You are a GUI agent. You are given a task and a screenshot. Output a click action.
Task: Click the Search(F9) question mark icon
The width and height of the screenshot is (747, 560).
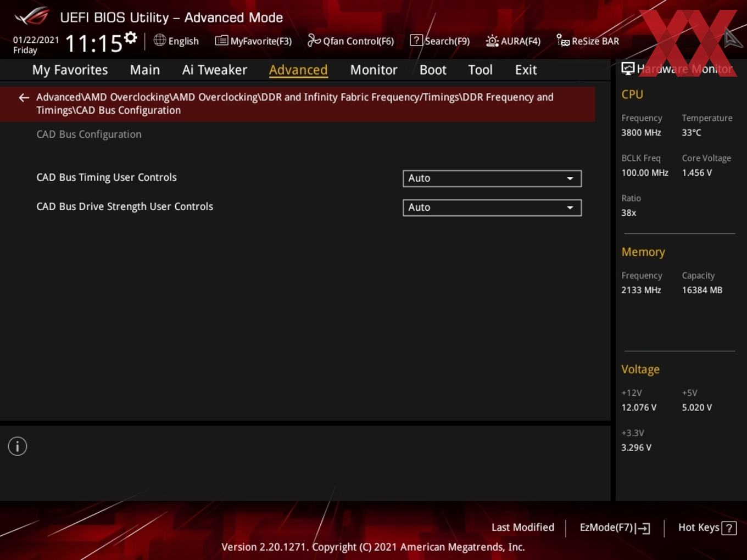(416, 40)
